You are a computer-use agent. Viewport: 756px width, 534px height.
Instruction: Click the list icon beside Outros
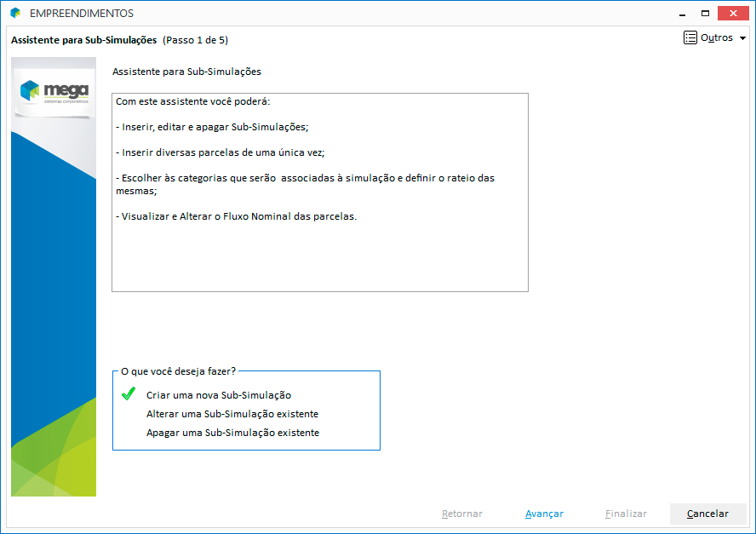point(690,38)
